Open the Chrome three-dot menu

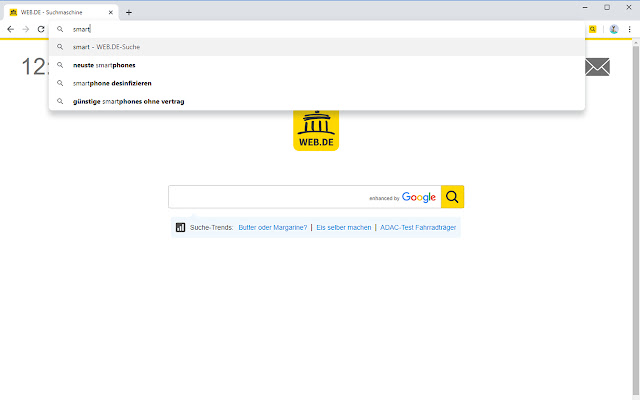click(629, 29)
